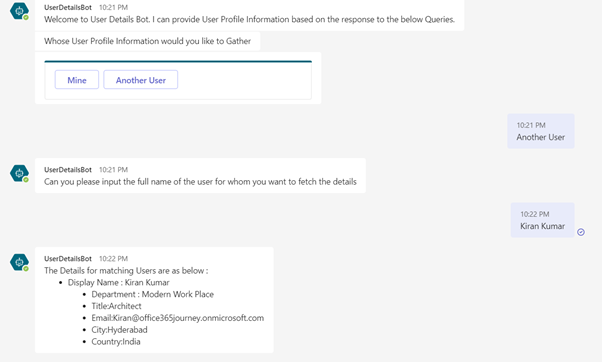Click the UserDetailsBot name in the welcome message
Screen dimensions: 602x362
[68, 7]
